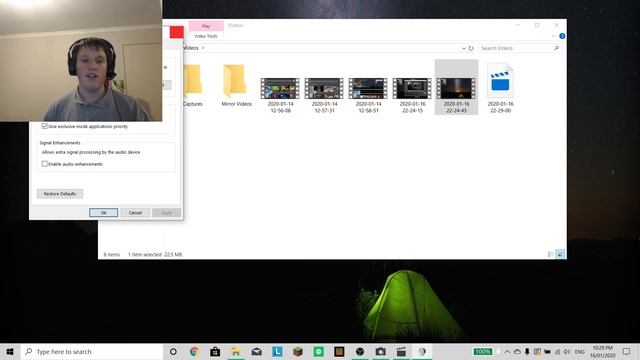Click the green 100% battery indicator
The width and height of the screenshot is (640, 360).
coord(483,351)
